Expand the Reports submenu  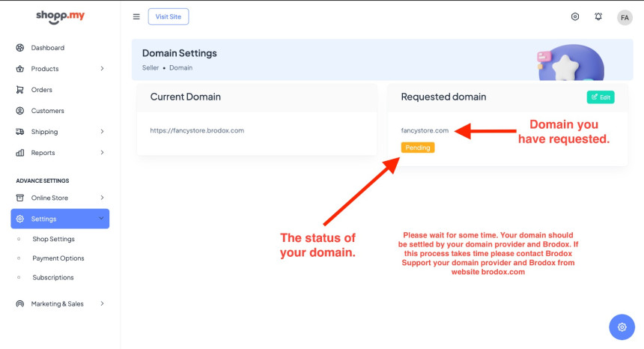[x=102, y=153]
